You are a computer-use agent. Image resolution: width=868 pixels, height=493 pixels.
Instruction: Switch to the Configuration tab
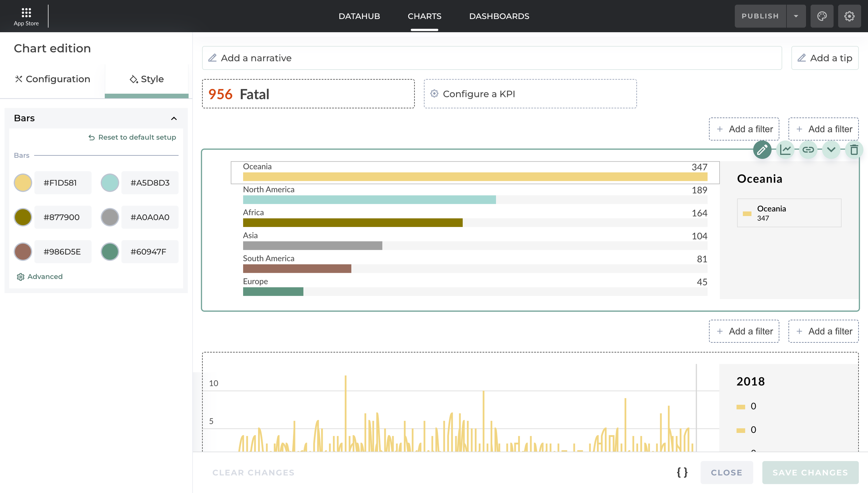tap(53, 79)
